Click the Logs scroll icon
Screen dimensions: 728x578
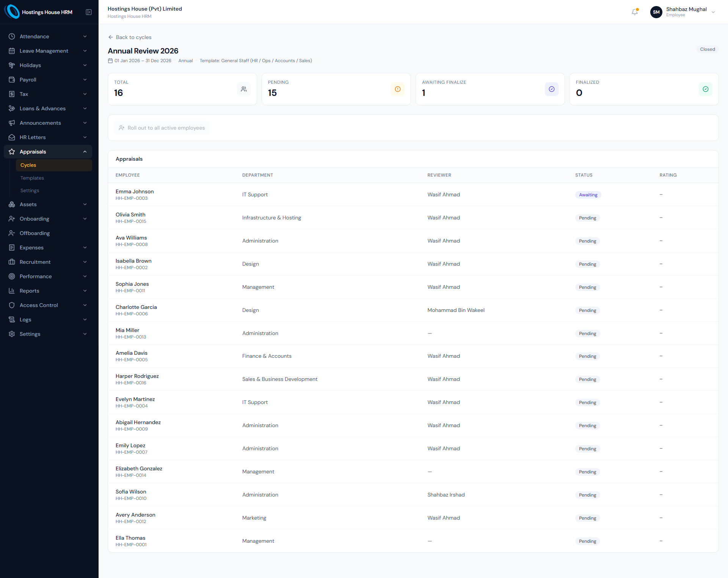(x=12, y=320)
